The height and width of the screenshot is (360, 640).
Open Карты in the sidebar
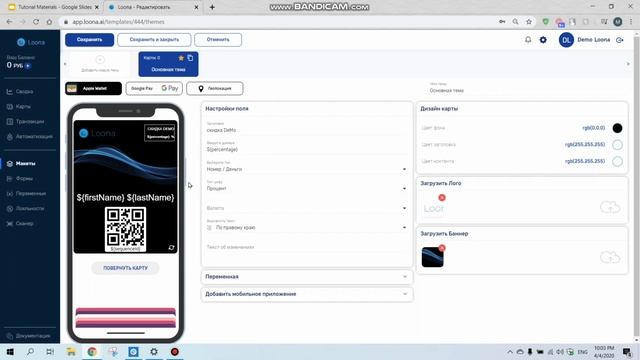coord(23,107)
